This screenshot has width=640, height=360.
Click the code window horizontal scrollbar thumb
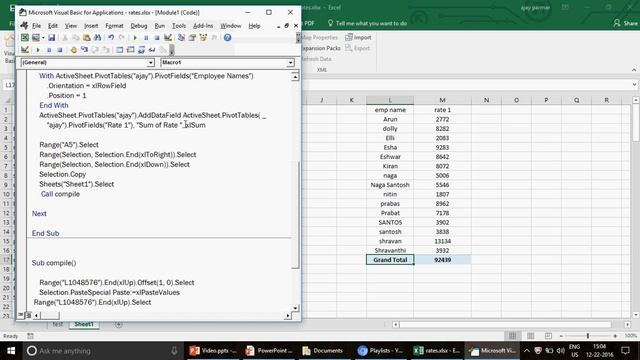coord(50,315)
